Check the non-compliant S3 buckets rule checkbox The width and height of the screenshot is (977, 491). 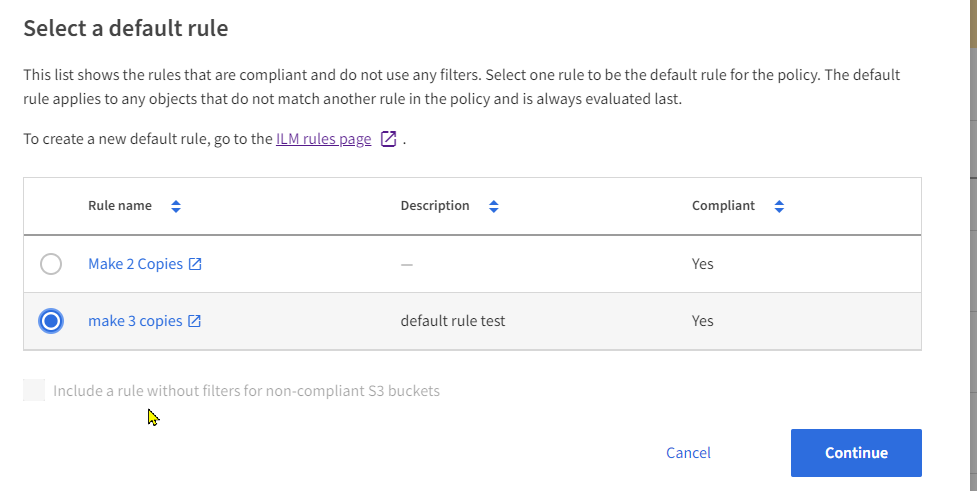coord(34,390)
